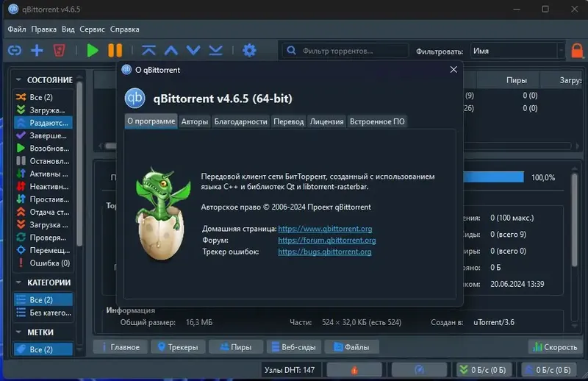Open the forum.qbittorrent.org link

[x=327, y=241]
